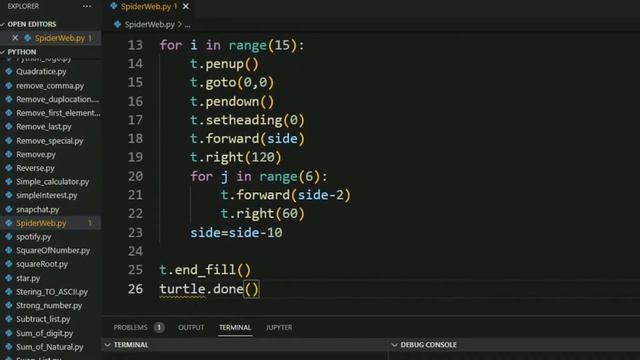Place cursor on 'turtle.done()' line
Viewport: 640px width, 360px height.
pyautogui.click(x=209, y=289)
